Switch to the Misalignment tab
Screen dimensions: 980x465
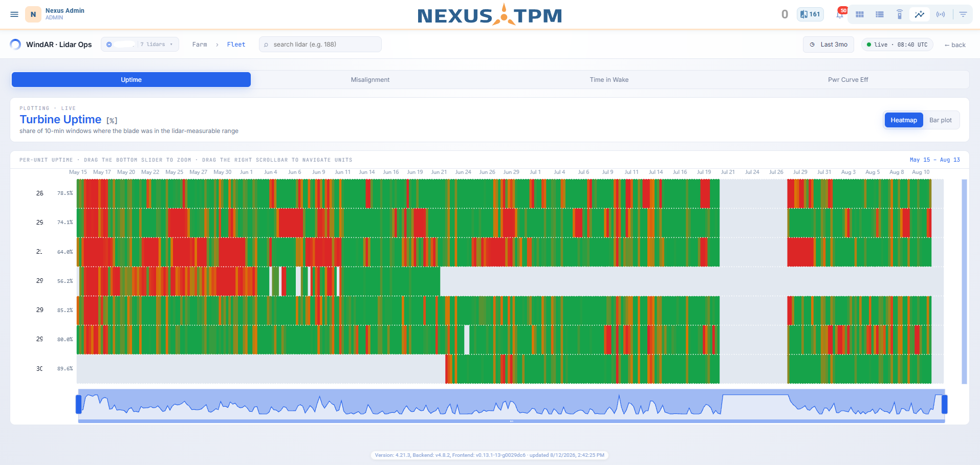[370, 80]
